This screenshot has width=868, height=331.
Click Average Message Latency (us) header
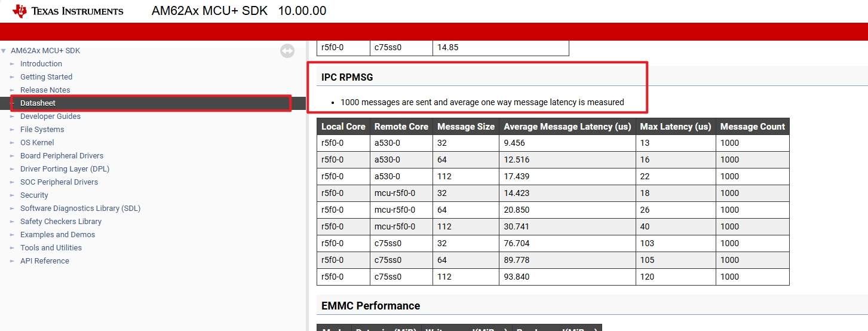[x=567, y=127]
